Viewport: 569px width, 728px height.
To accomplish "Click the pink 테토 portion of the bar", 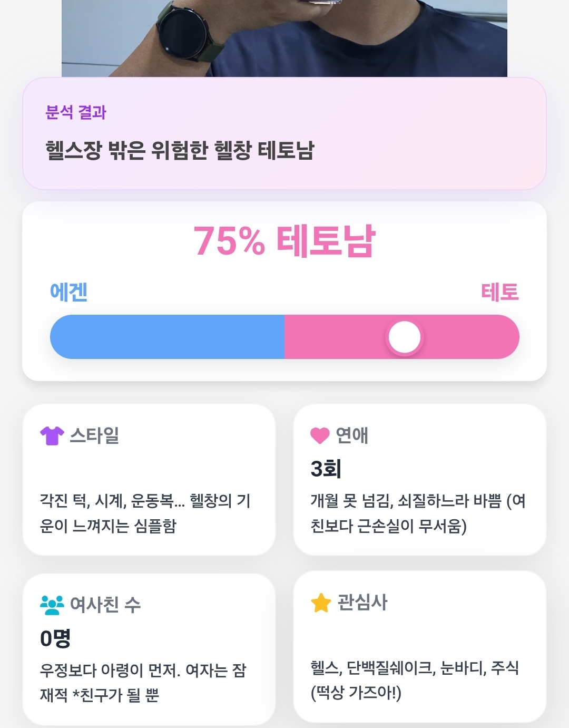I will (x=402, y=337).
